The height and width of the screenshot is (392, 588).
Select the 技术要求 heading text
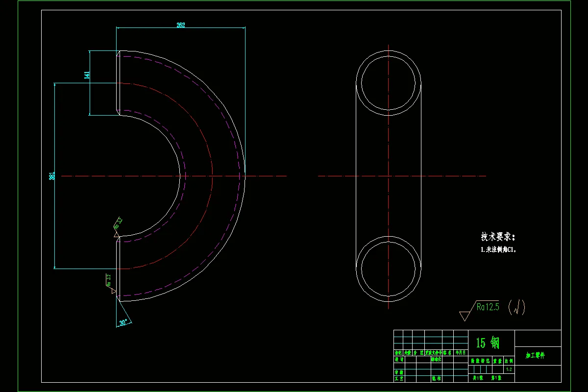point(497,237)
